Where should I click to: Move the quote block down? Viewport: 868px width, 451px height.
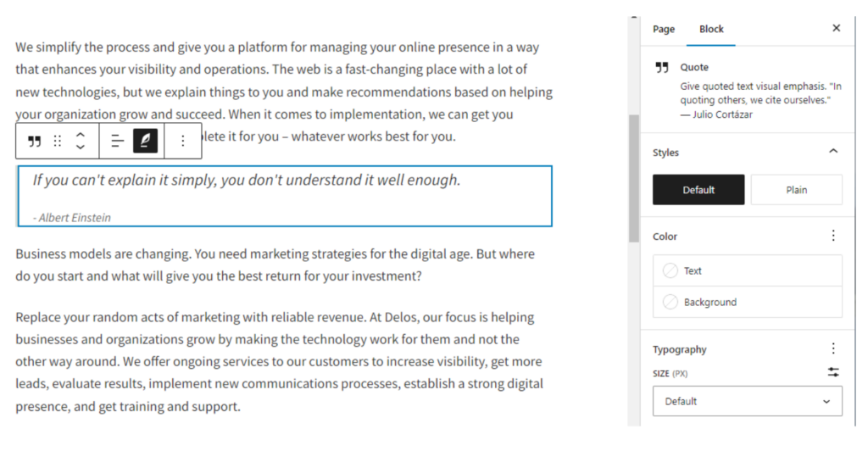81,148
